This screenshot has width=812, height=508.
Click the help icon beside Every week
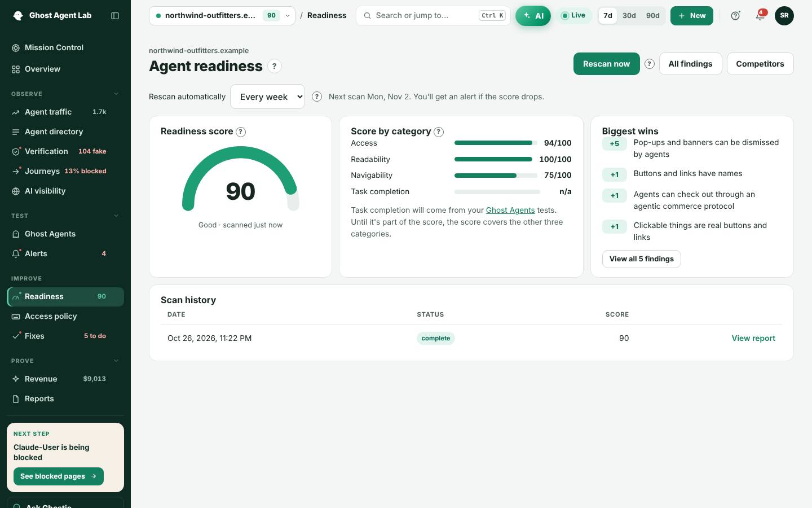(317, 97)
